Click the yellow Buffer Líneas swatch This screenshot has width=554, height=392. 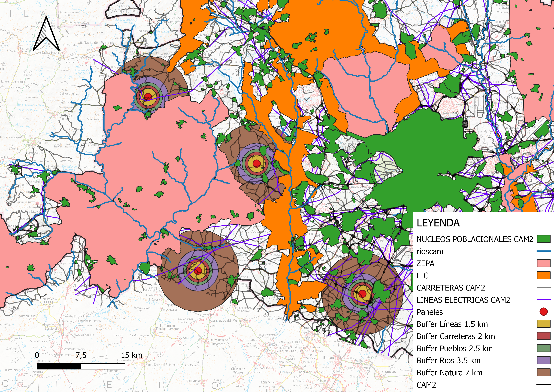[x=544, y=324]
